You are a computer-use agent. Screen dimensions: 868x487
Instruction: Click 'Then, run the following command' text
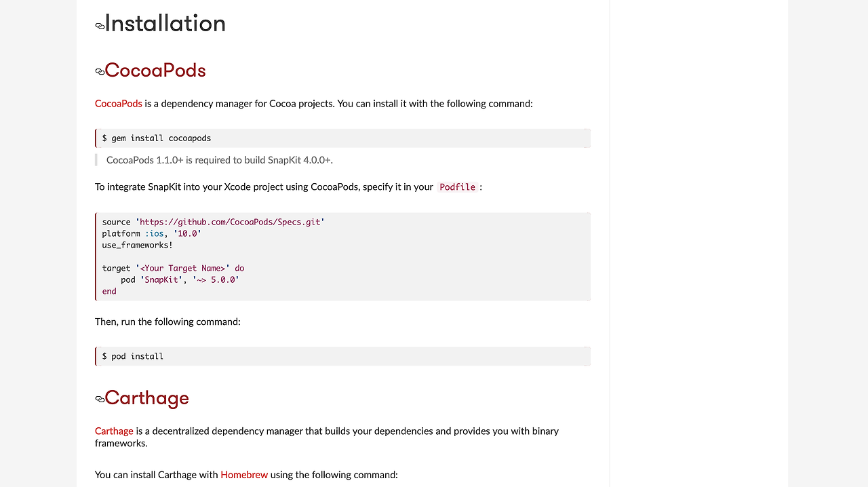coord(167,322)
